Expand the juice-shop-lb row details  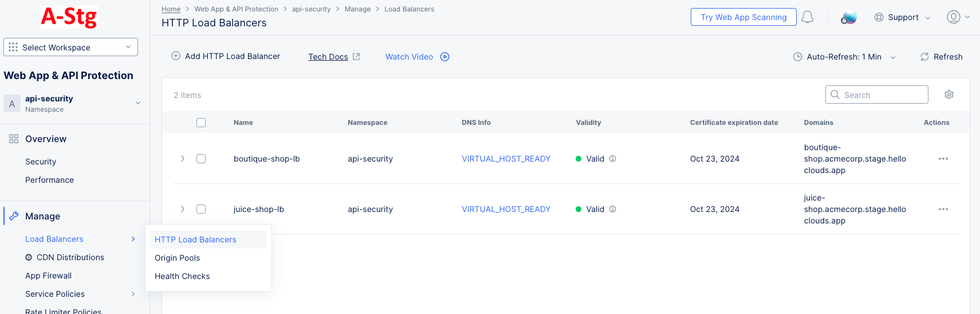tap(183, 209)
